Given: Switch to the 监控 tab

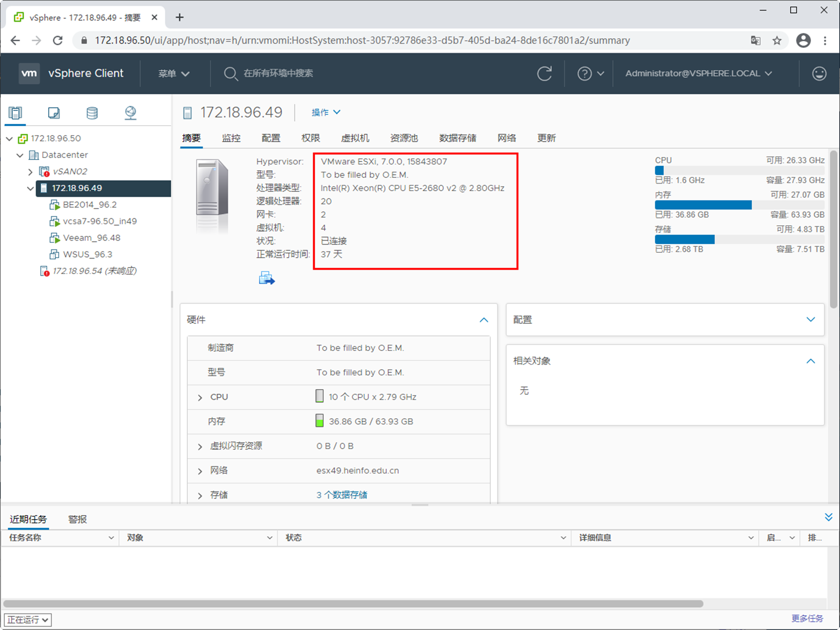Looking at the screenshot, I should [x=231, y=138].
